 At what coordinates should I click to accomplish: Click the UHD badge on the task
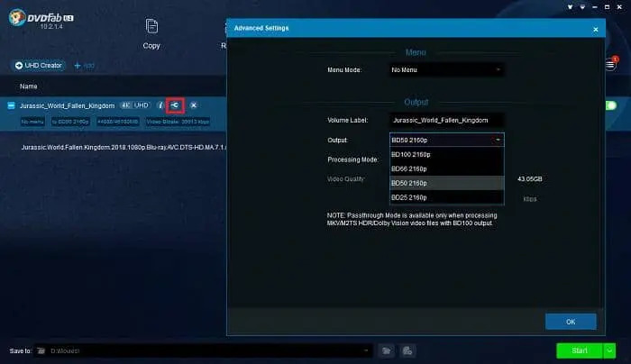pyautogui.click(x=142, y=105)
